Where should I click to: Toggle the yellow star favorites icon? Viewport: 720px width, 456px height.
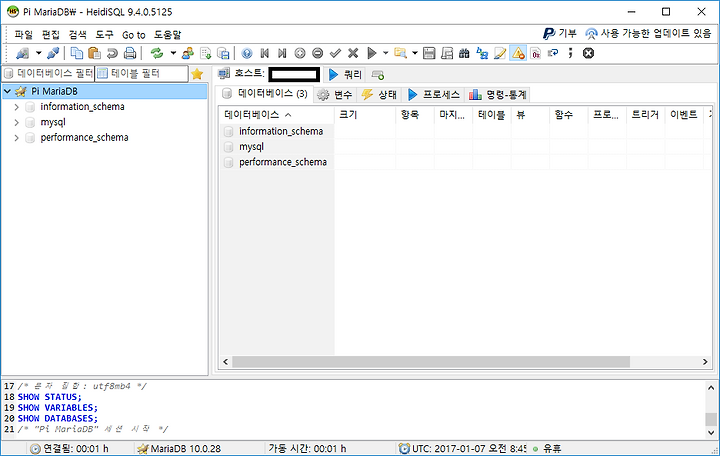[197, 74]
